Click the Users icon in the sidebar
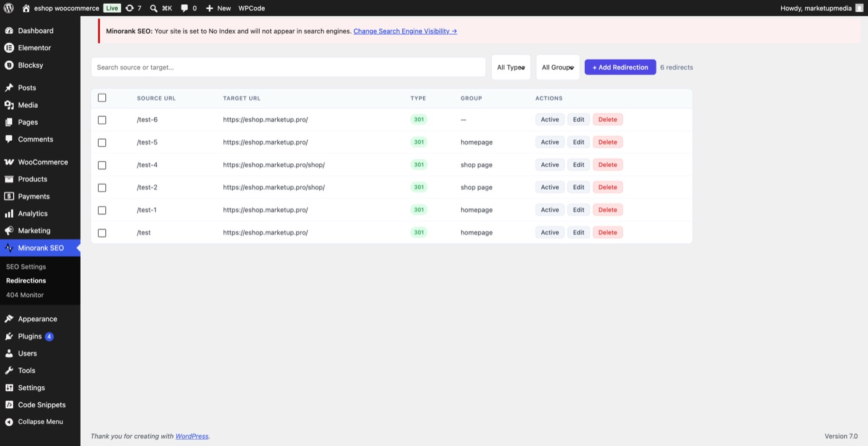The image size is (868, 446). pos(9,353)
